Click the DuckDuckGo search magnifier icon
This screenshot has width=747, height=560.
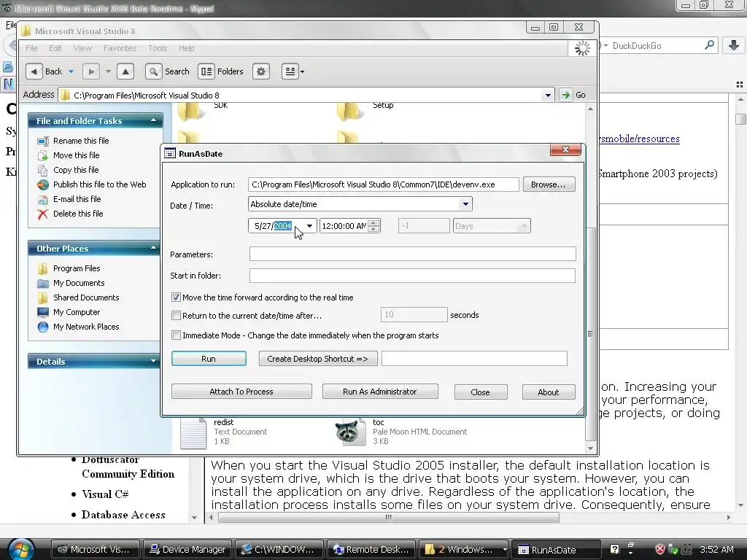[709, 45]
